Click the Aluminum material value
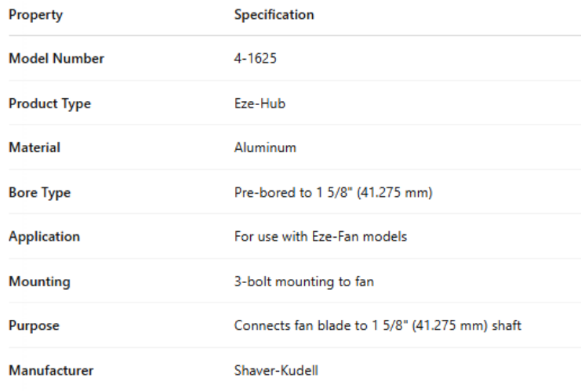Viewport: 581px width, 392px height. pyautogui.click(x=265, y=147)
